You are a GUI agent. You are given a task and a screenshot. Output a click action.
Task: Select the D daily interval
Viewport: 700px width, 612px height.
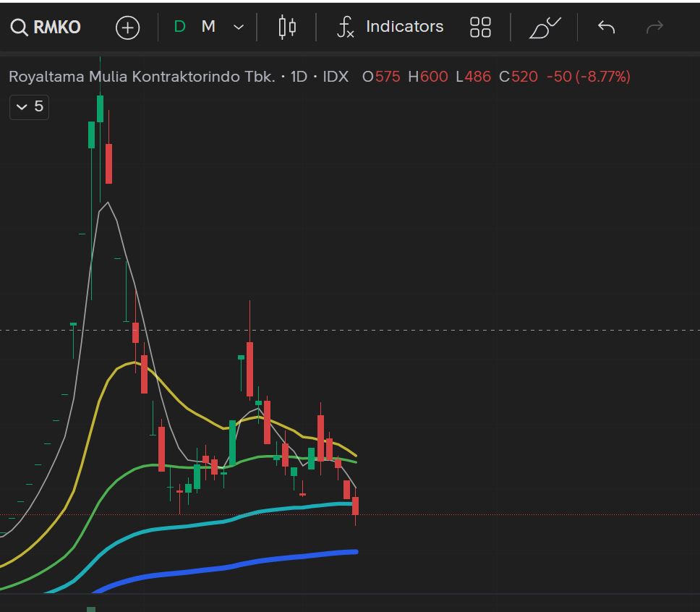pyautogui.click(x=179, y=27)
